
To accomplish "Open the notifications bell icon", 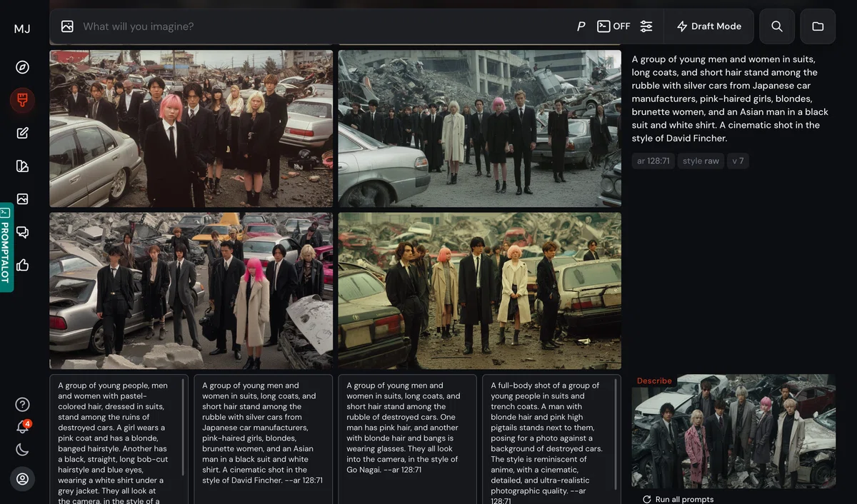I will click(x=22, y=427).
